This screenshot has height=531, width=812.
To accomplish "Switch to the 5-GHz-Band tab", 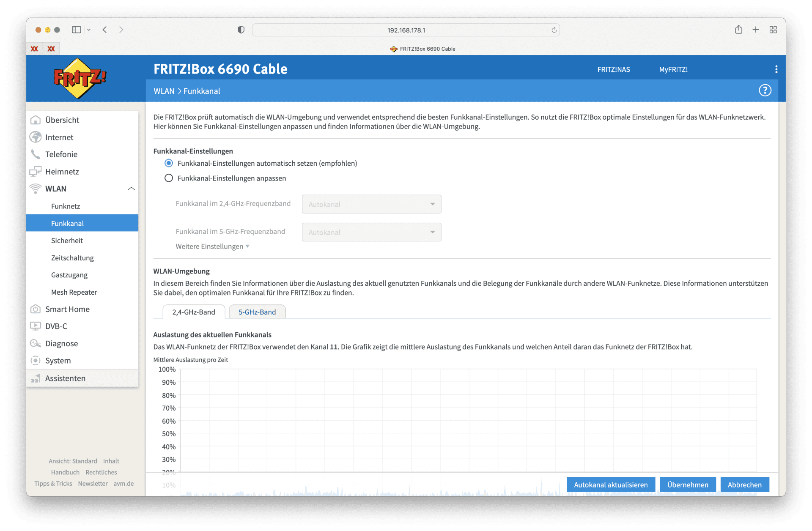I will 257,312.
